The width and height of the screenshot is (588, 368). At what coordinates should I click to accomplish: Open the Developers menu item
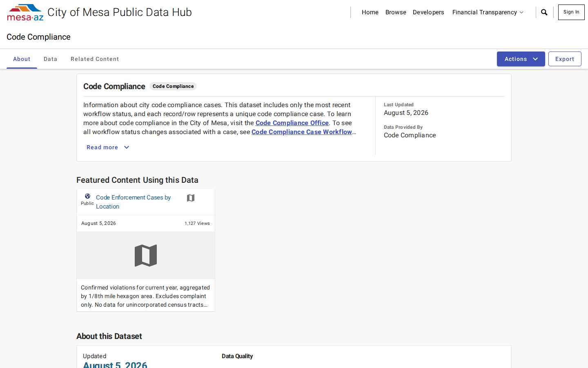coord(428,12)
